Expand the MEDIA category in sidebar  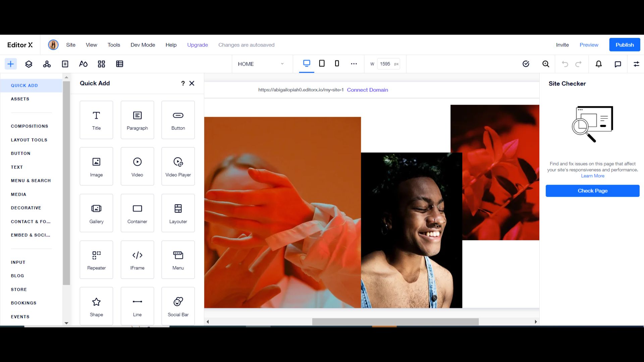coord(18,194)
